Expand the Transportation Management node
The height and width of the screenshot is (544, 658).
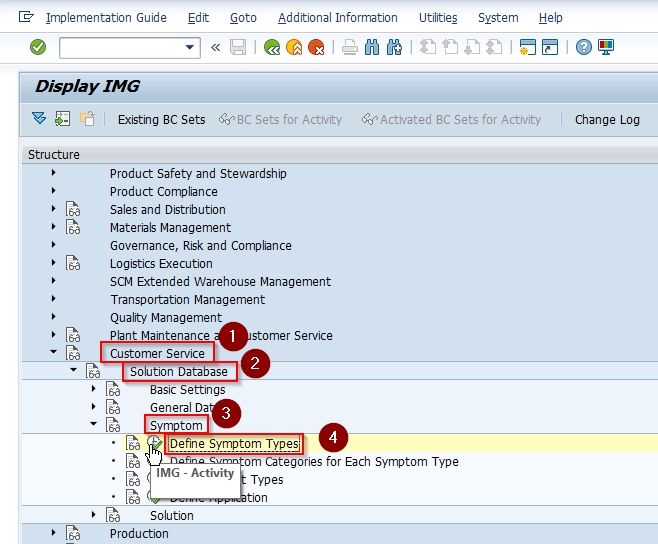[x=53, y=299]
